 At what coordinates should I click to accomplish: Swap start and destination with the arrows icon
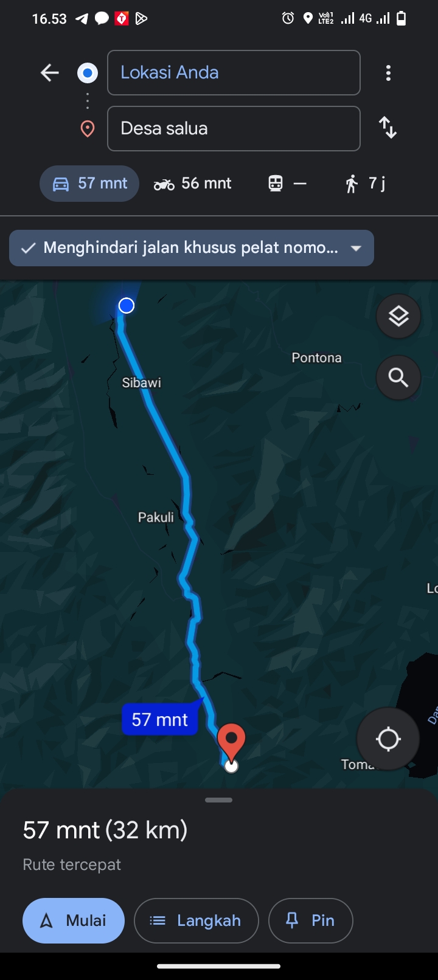[388, 128]
